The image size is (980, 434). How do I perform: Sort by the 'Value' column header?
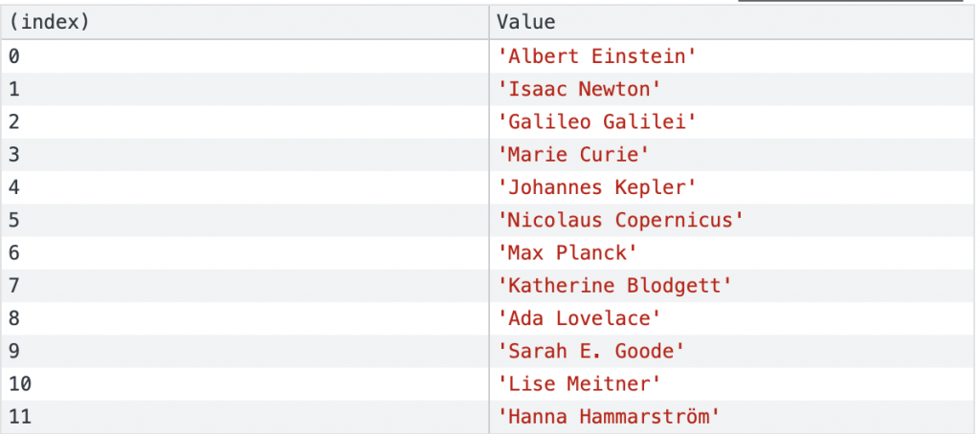tap(526, 22)
